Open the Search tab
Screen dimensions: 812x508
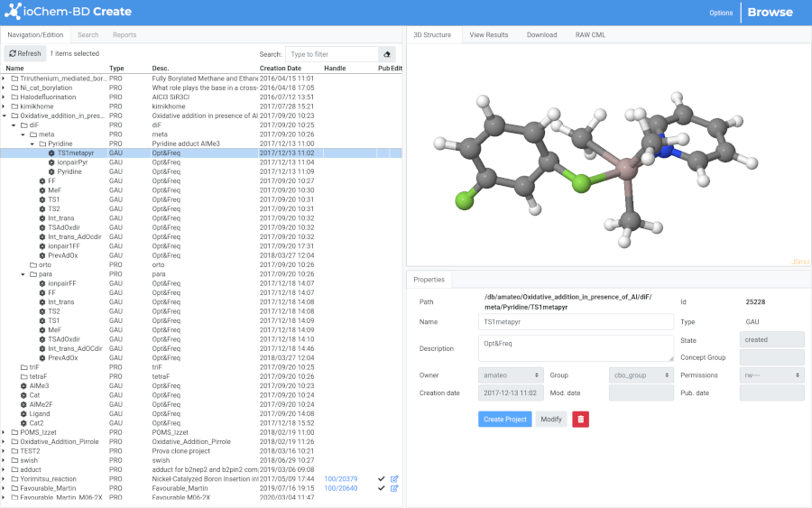[x=88, y=34]
